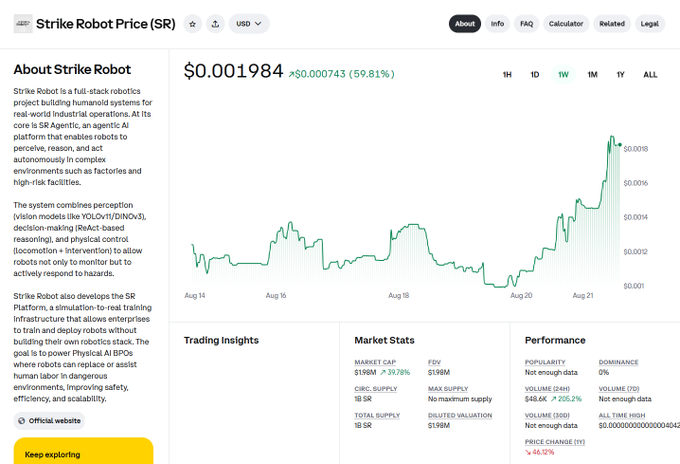Select the 1W chart range
This screenshot has height=464, width=680.
[563, 75]
